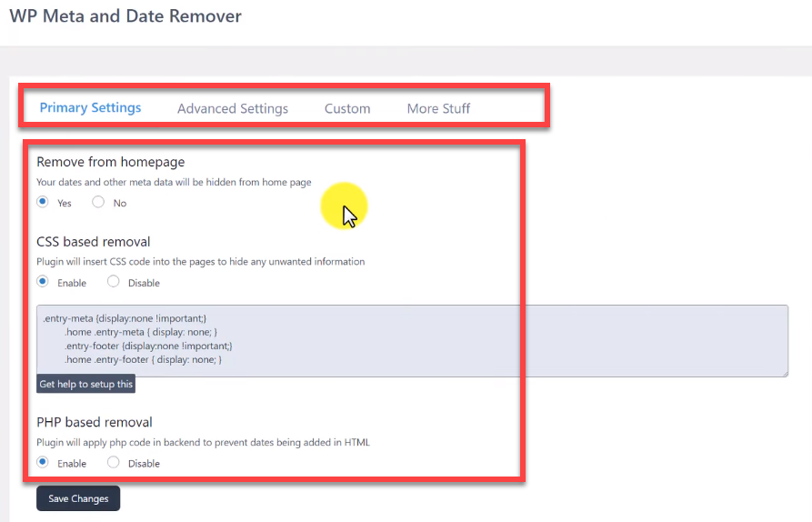Go to the More Stuff tab
Image resolution: width=812 pixels, height=522 pixels.
pyautogui.click(x=438, y=109)
